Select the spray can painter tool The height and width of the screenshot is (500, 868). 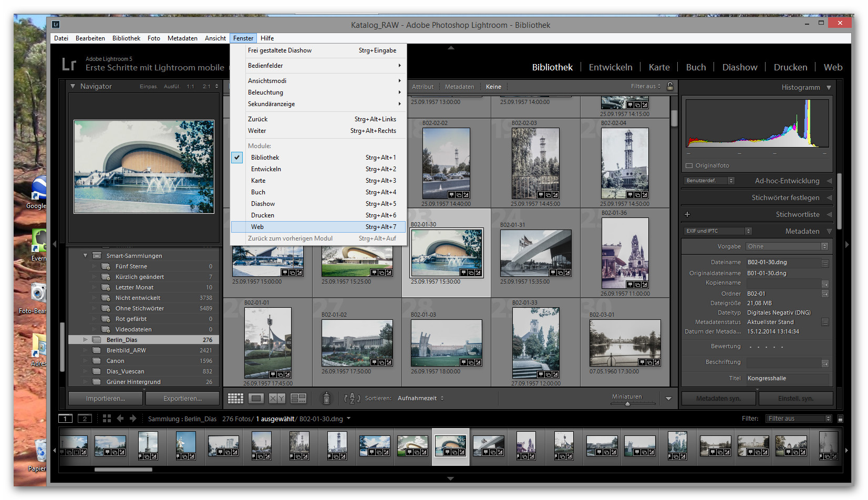326,398
